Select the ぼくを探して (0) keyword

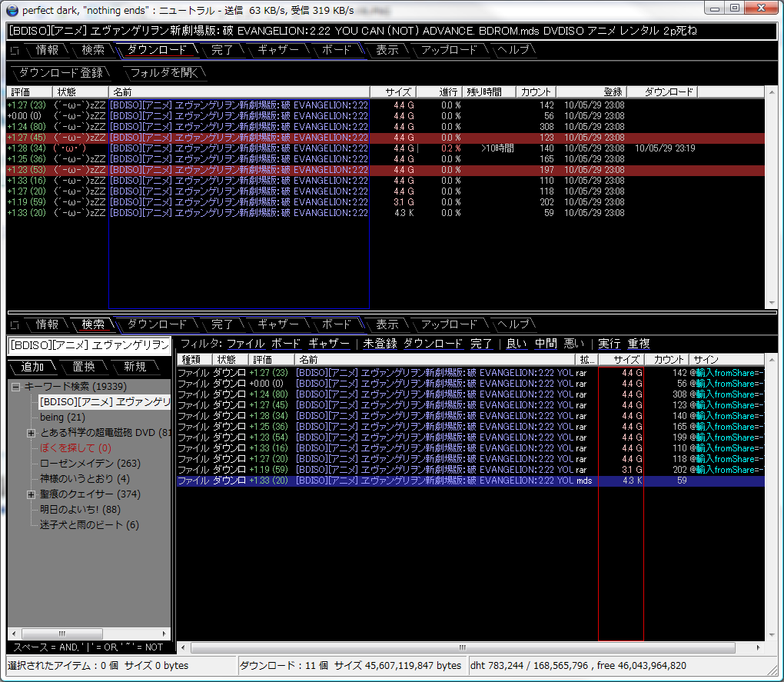(x=75, y=448)
